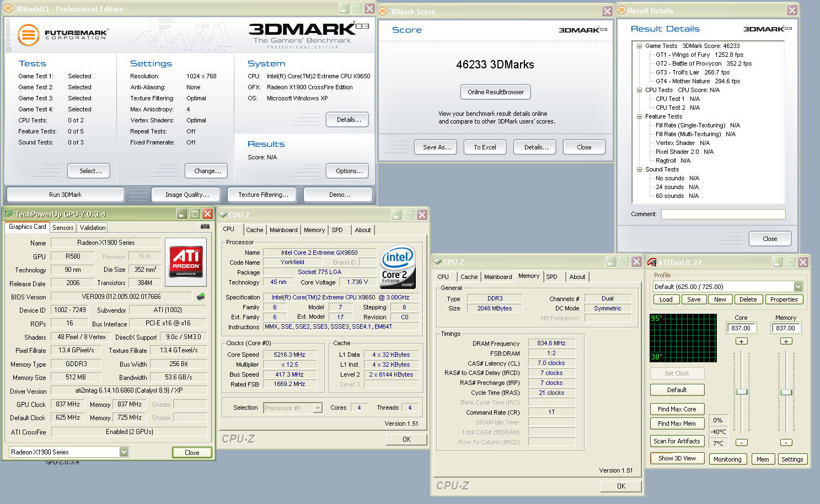Click the ATITool temperature graph
The image size is (820, 504).
coord(683,338)
